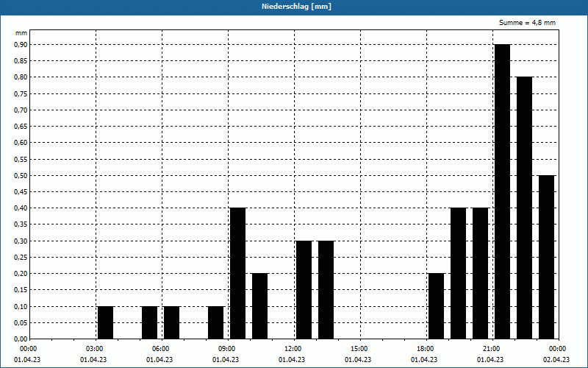Click the 0,00 y-axis value
588x368 pixels.
coord(21,339)
